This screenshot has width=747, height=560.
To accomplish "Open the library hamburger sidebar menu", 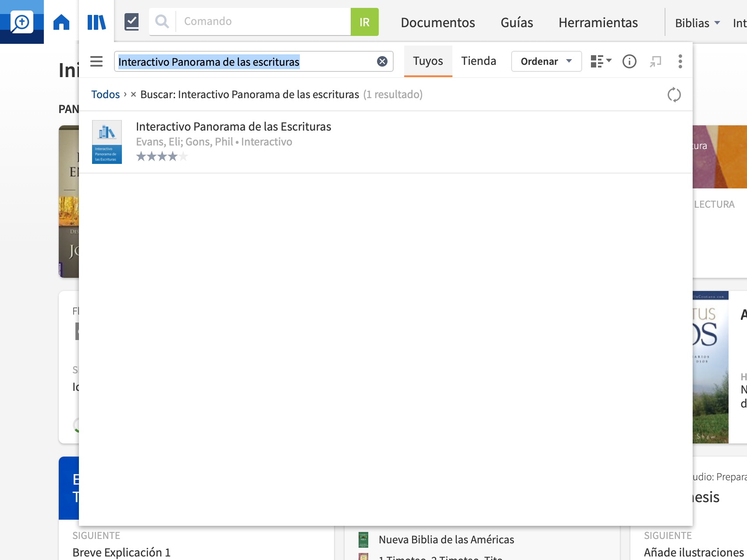I will pyautogui.click(x=96, y=61).
